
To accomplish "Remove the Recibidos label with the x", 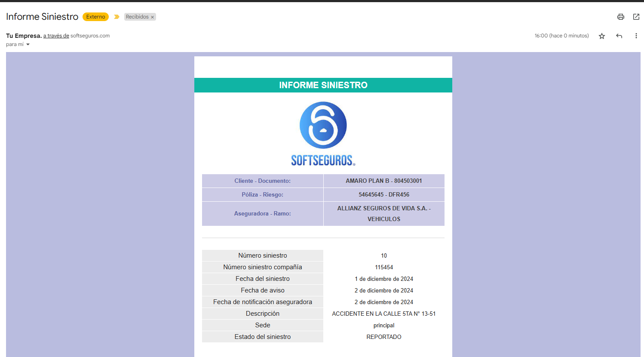I will pyautogui.click(x=152, y=17).
